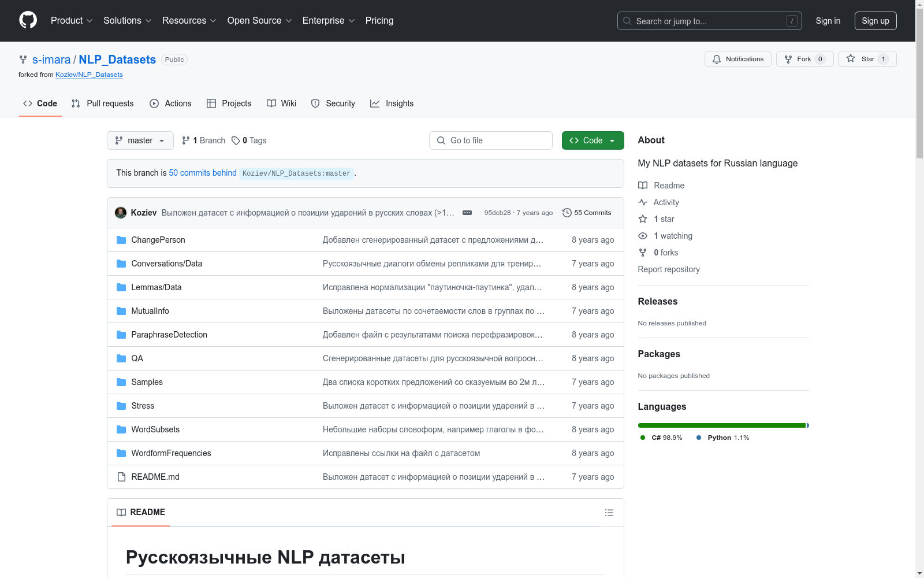Switch to the Security tab
The width and height of the screenshot is (924, 578).
[333, 103]
